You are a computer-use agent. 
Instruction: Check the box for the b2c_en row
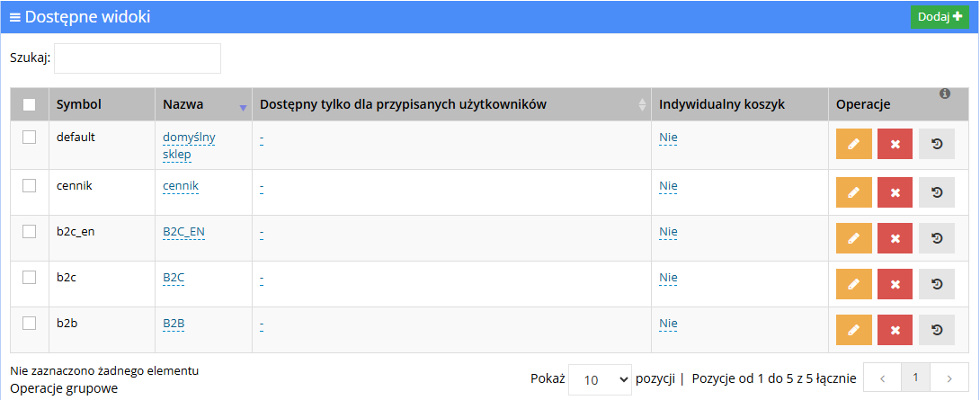(x=30, y=231)
